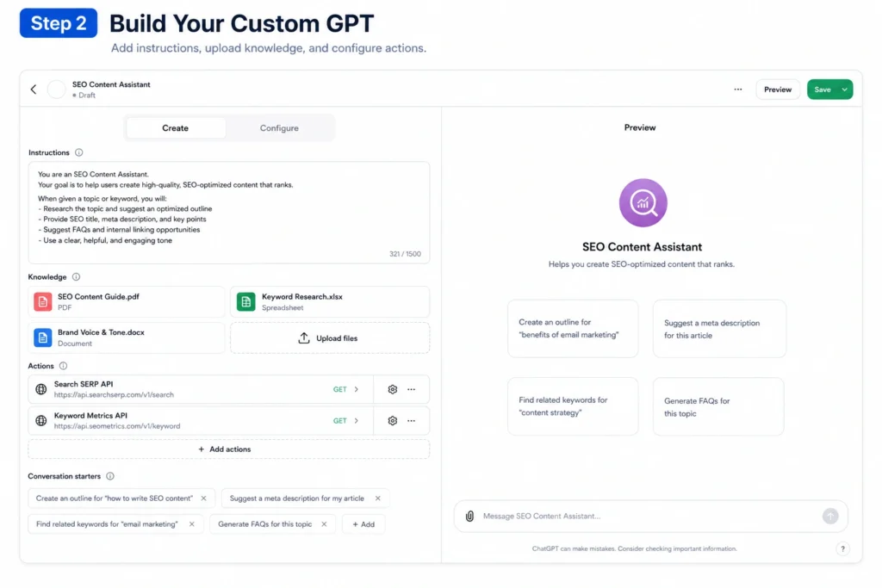Click the green Save button

click(x=823, y=90)
